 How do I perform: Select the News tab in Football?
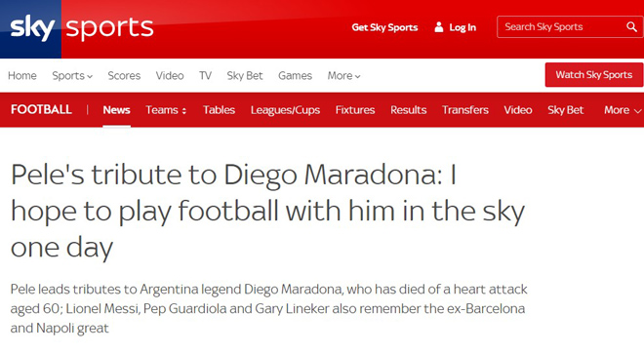pos(117,110)
